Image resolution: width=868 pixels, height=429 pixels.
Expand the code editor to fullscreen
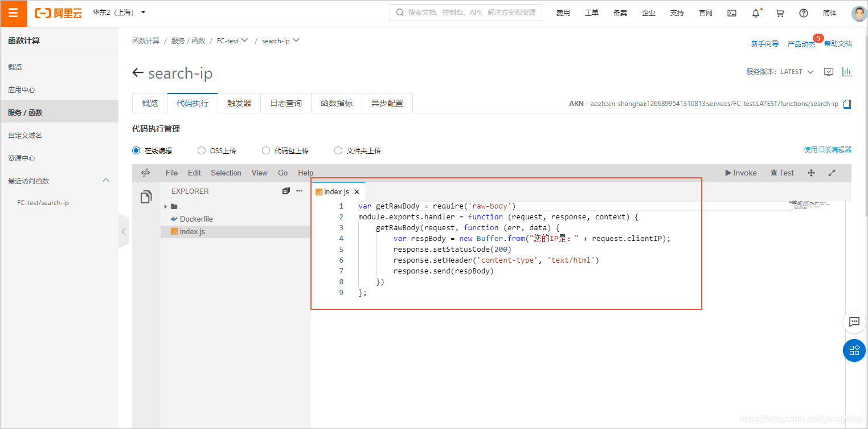point(832,173)
